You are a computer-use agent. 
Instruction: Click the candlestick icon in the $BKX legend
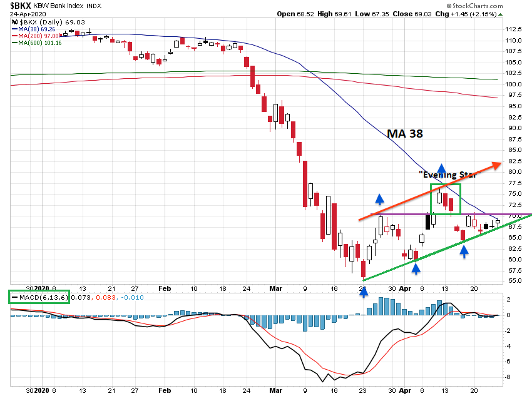coord(14,22)
